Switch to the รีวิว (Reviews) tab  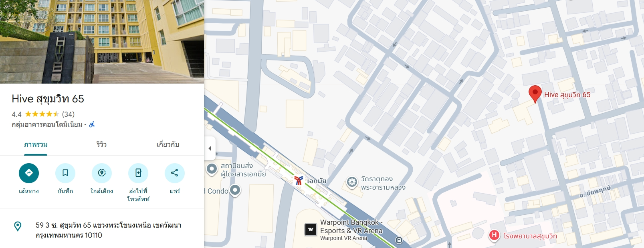pyautogui.click(x=101, y=144)
